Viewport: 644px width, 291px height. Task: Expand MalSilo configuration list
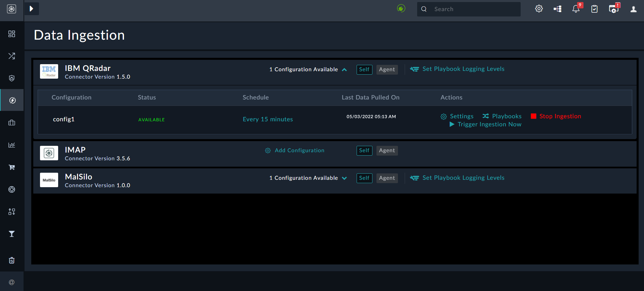click(345, 178)
